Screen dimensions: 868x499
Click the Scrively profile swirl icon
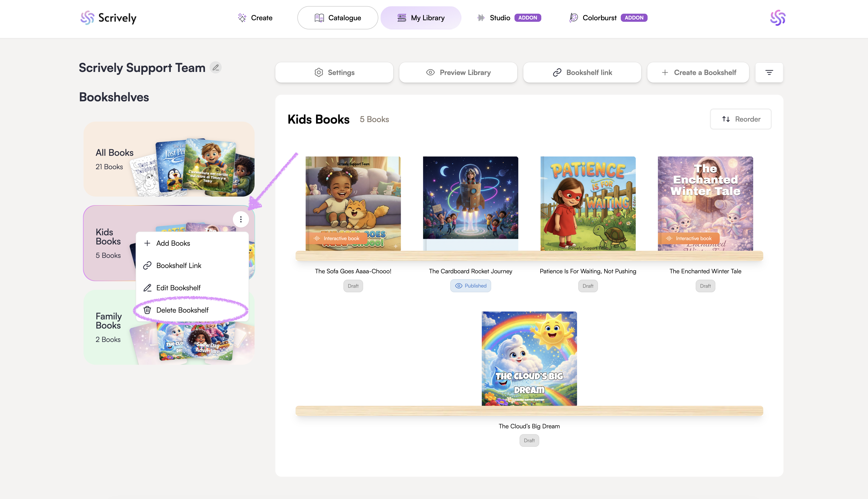778,18
